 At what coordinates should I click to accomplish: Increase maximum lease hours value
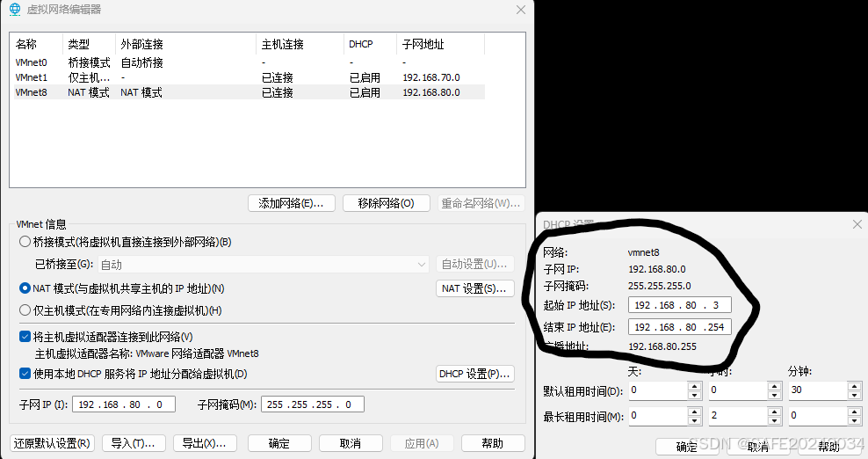[775, 412]
